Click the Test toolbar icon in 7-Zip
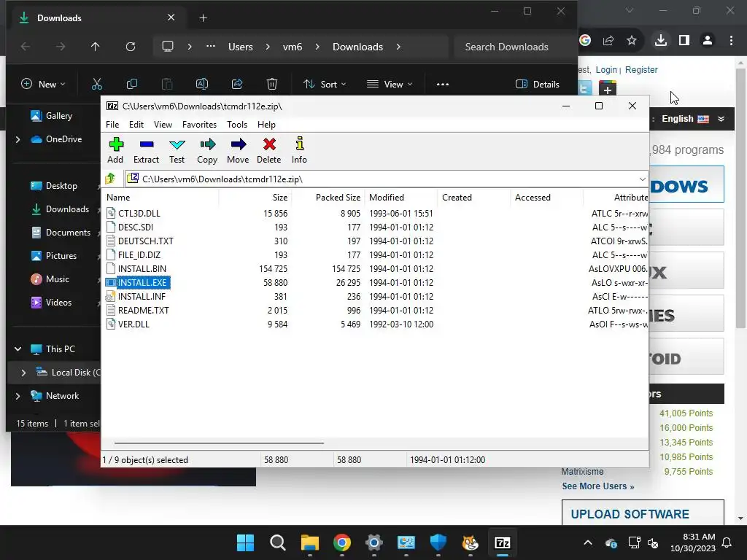The width and height of the screenshot is (747, 560). [177, 150]
